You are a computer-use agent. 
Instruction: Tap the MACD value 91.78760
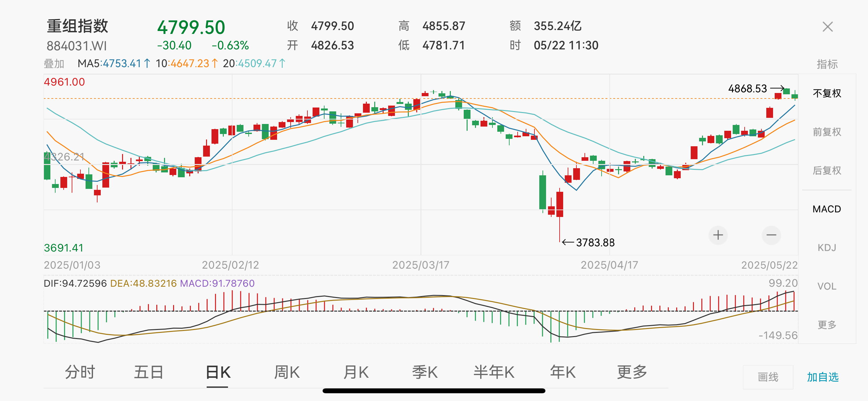(x=232, y=283)
